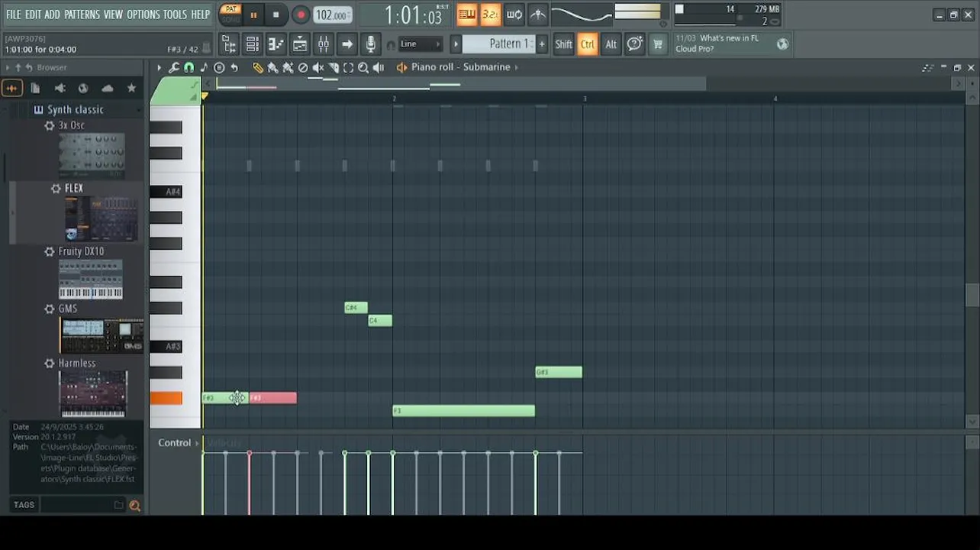Select the Paint brush tool
Screen dimensions: 980x550
[272, 67]
